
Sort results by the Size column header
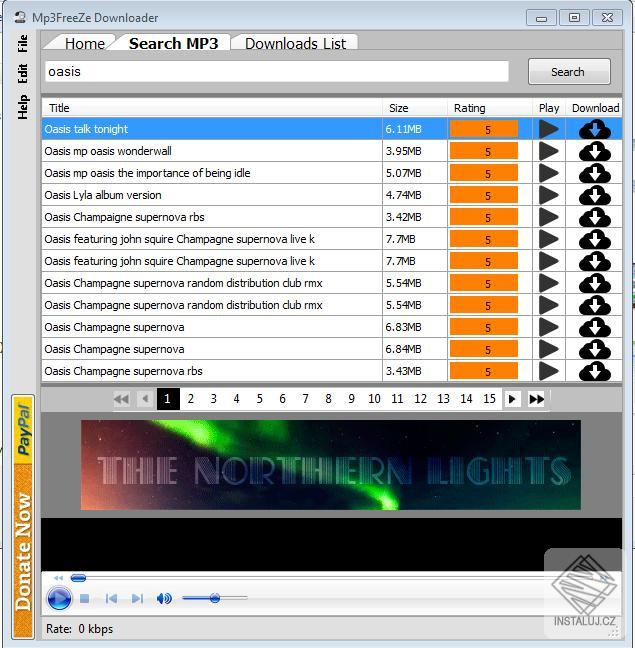[x=415, y=108]
